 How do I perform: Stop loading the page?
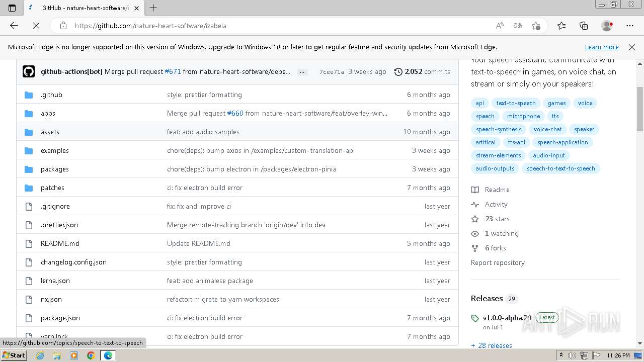click(x=36, y=26)
